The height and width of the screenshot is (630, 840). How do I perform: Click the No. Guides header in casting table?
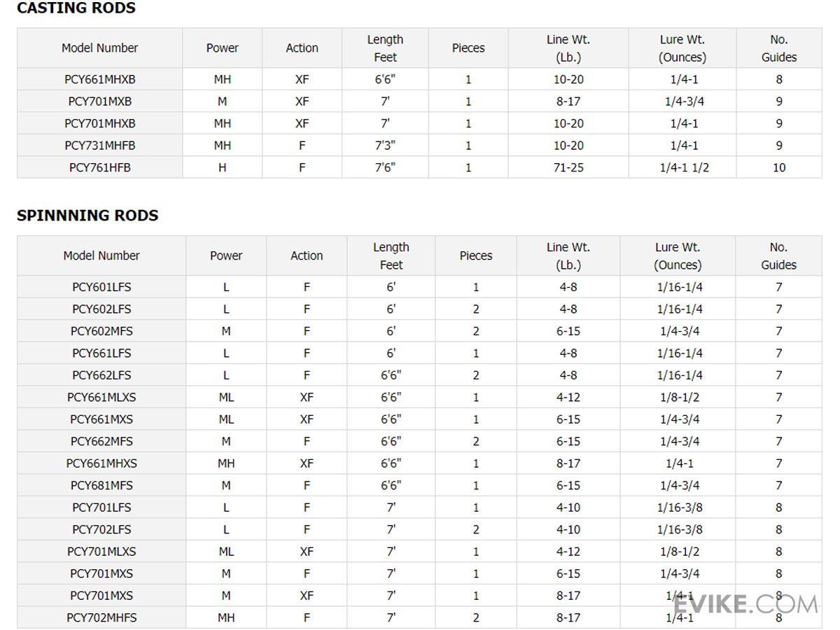pyautogui.click(x=779, y=48)
